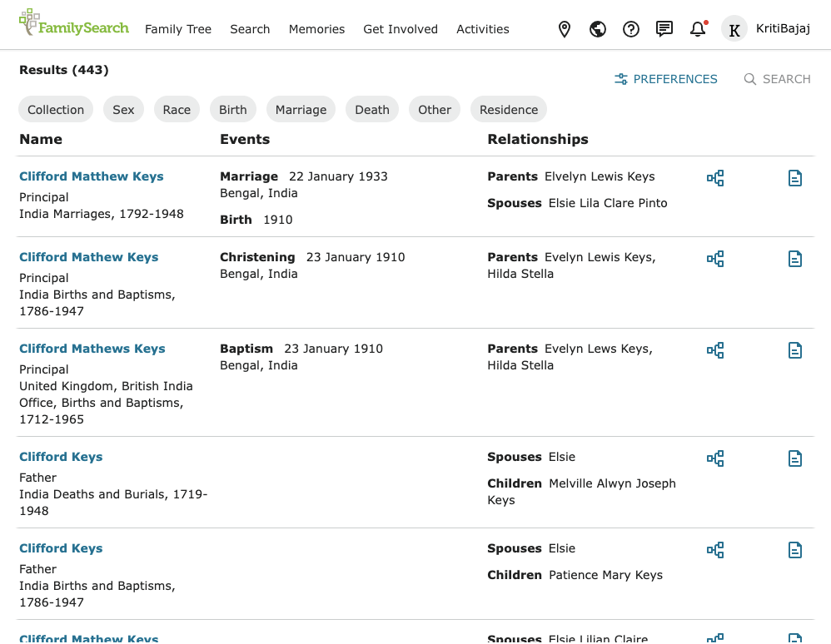Image resolution: width=831 pixels, height=644 pixels.
Task: Expand the Collection filter chip
Action: pyautogui.click(x=56, y=110)
